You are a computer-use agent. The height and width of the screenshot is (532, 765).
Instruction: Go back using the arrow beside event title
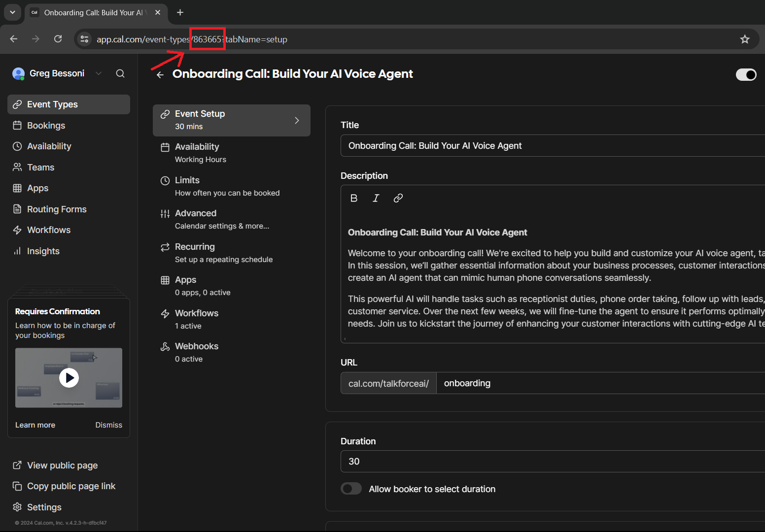(160, 75)
